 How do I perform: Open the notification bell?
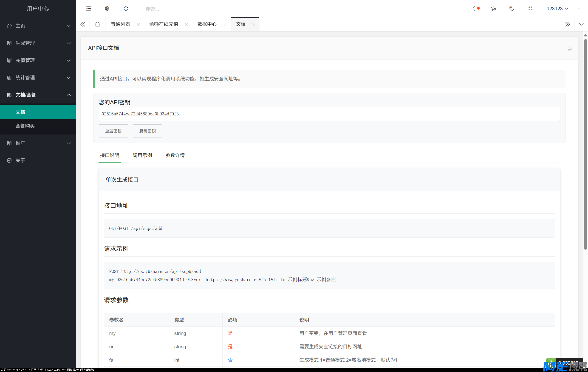pos(475,9)
